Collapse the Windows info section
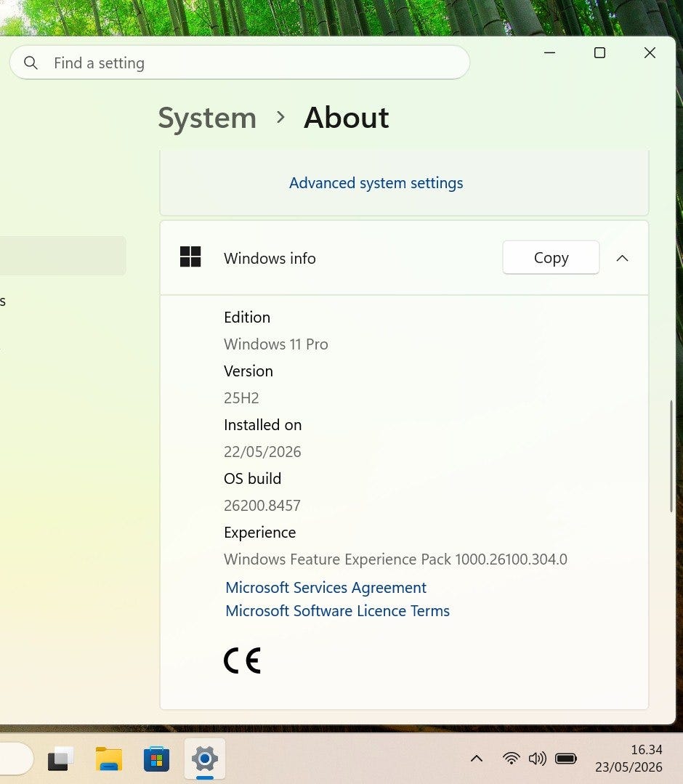This screenshot has width=683, height=784. click(622, 258)
